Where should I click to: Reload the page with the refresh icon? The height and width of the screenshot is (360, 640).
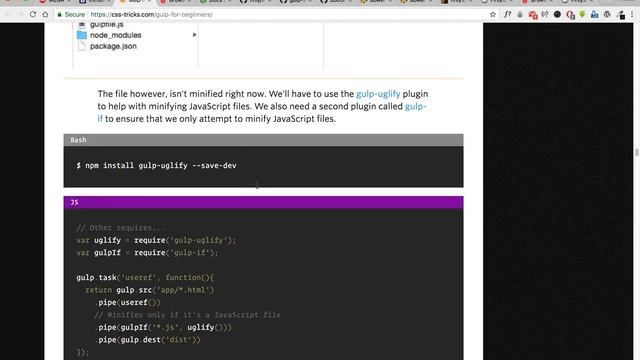tap(33, 14)
